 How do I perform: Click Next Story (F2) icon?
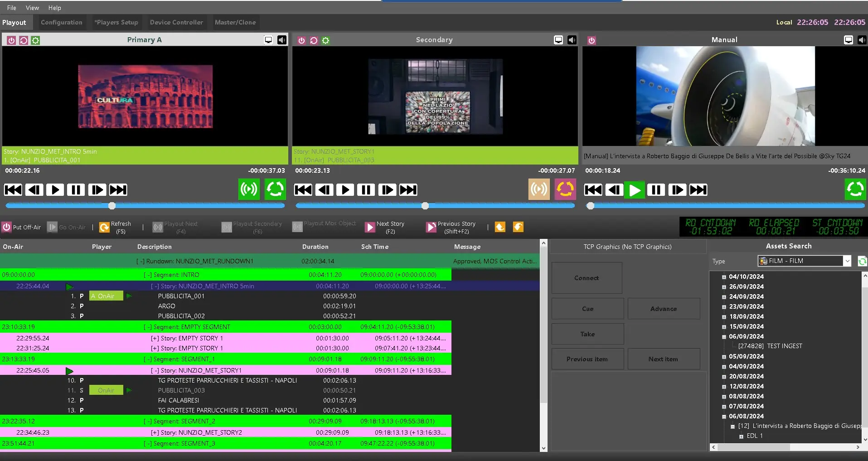(370, 227)
